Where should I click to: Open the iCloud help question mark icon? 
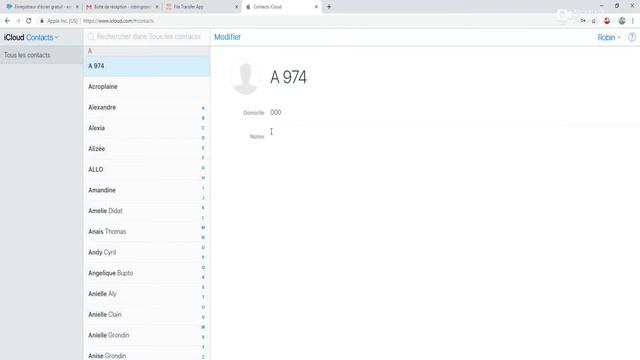631,37
